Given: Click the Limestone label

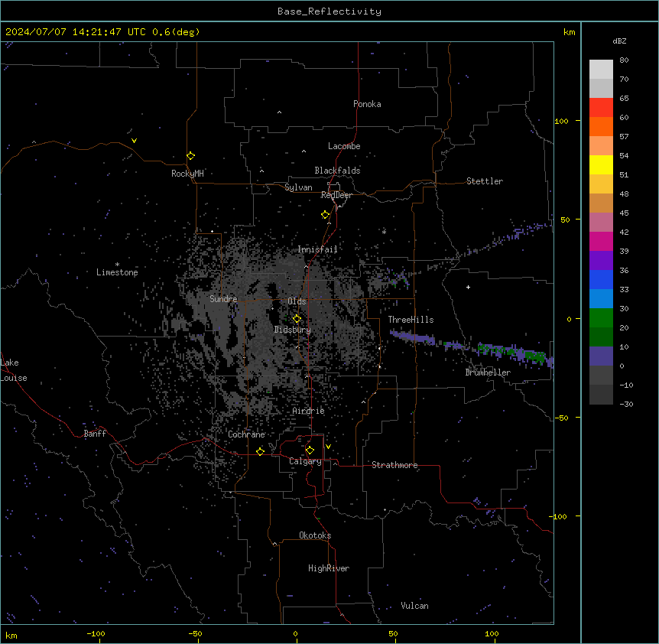Looking at the screenshot, I should pos(117,272).
